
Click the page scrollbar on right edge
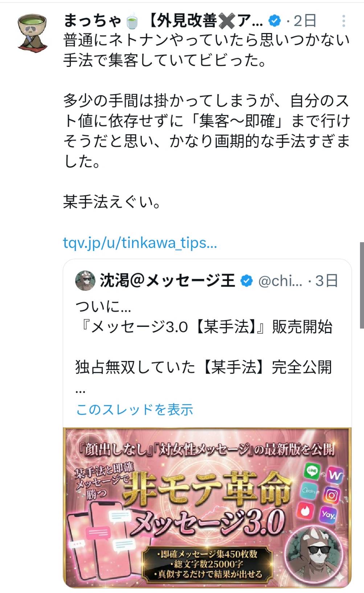point(361,285)
